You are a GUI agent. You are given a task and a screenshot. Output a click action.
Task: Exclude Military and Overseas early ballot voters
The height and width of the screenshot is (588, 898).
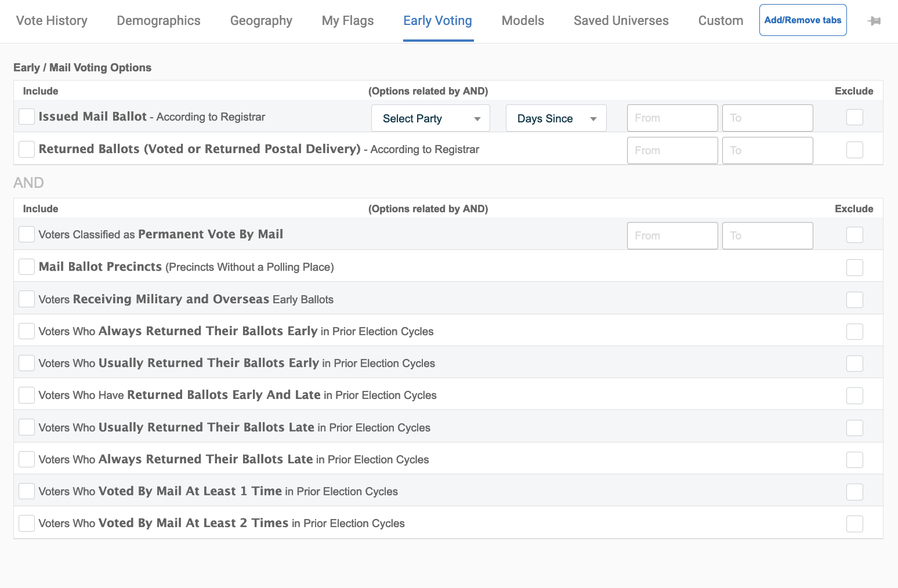tap(854, 300)
